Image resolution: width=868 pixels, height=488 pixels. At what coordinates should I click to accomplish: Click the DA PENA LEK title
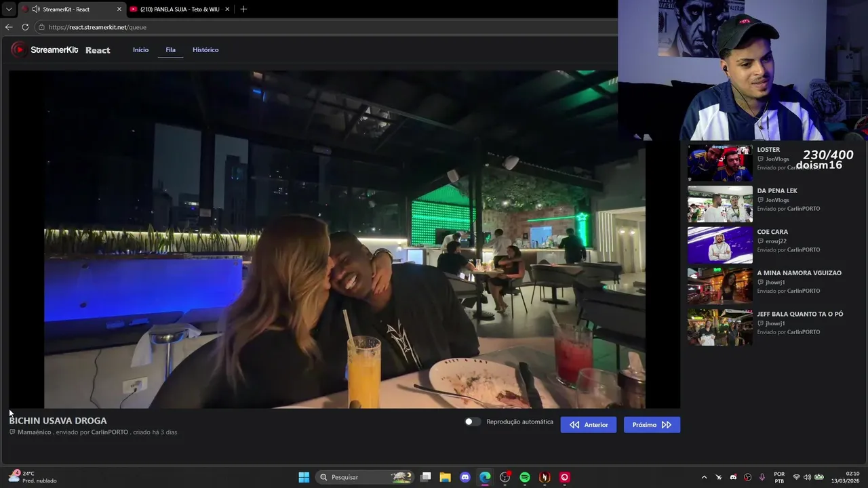(x=777, y=191)
